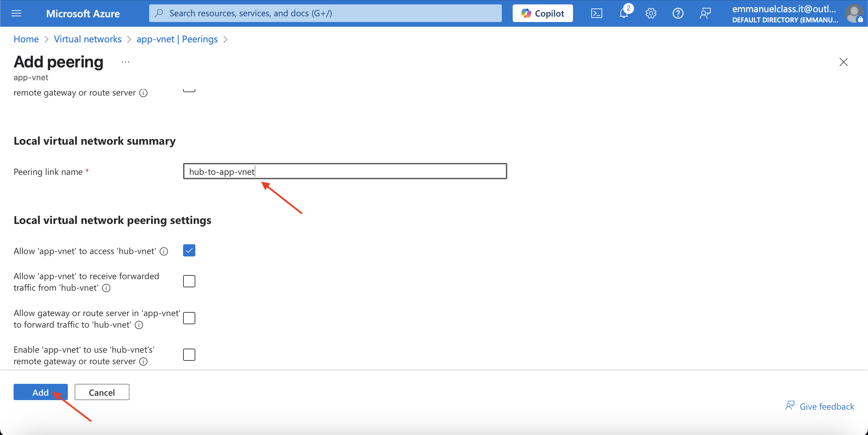Go to Virtual networks breadcrumb
This screenshot has width=868, height=435.
(x=87, y=39)
